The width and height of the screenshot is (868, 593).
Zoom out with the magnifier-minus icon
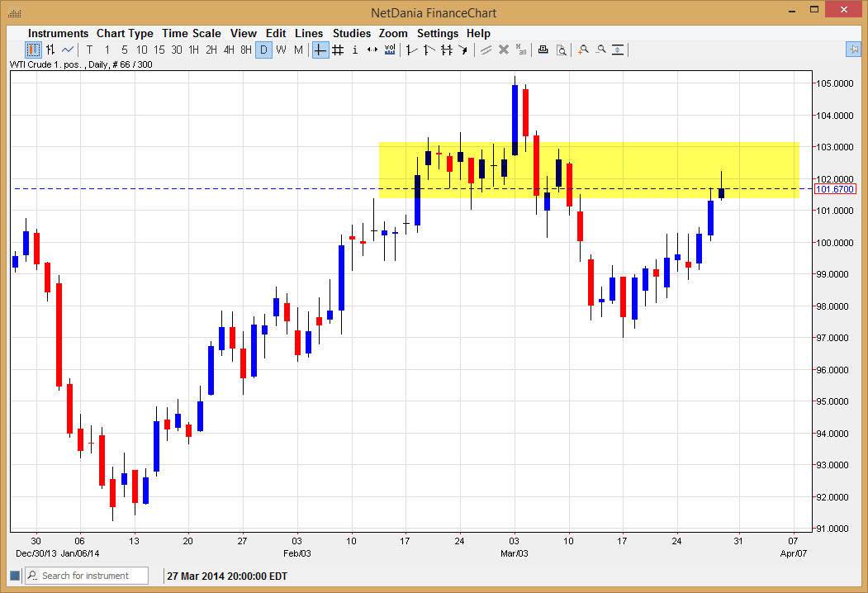tap(601, 50)
